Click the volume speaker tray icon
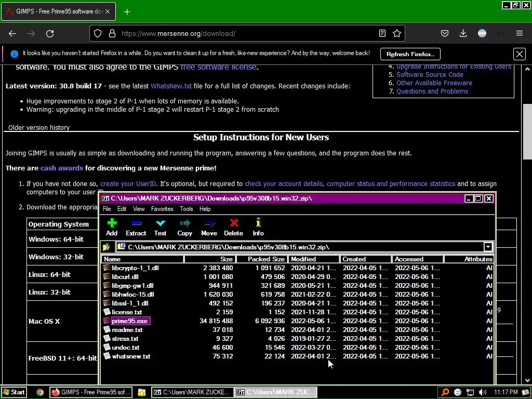 [483, 392]
